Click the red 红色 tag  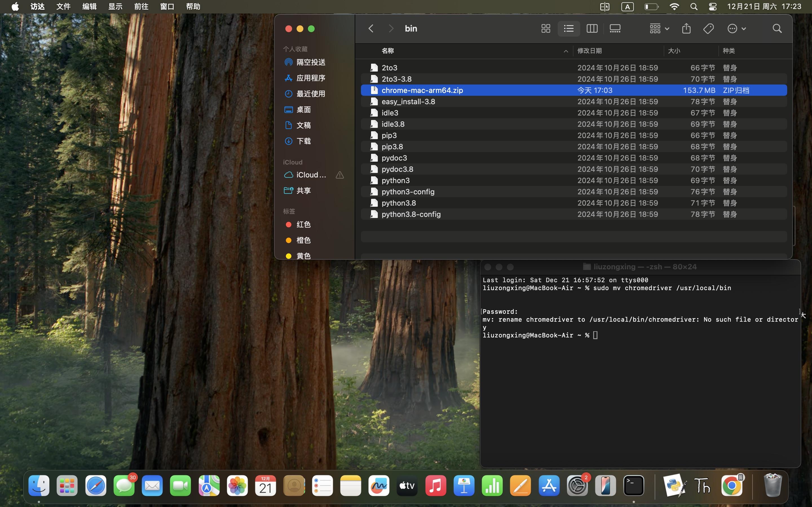pos(303,224)
